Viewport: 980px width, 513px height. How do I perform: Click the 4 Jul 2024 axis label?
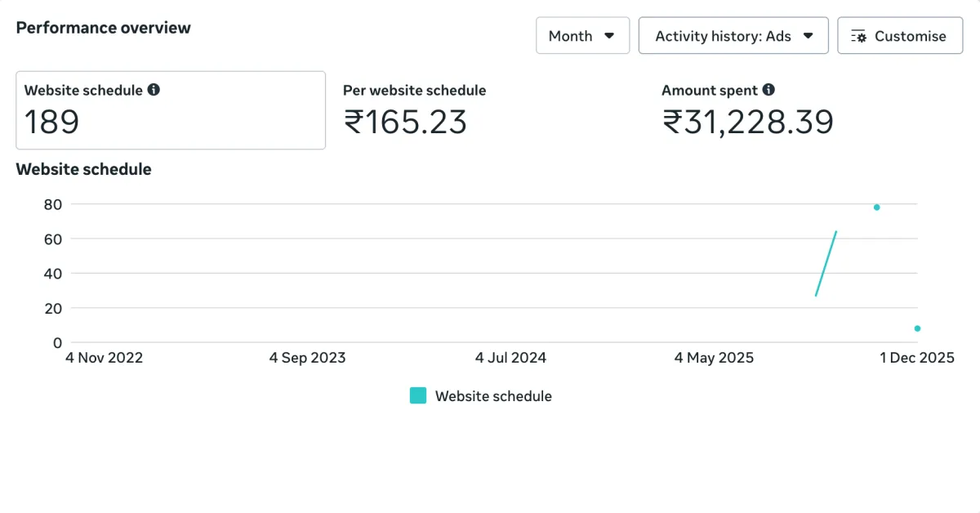click(x=510, y=358)
